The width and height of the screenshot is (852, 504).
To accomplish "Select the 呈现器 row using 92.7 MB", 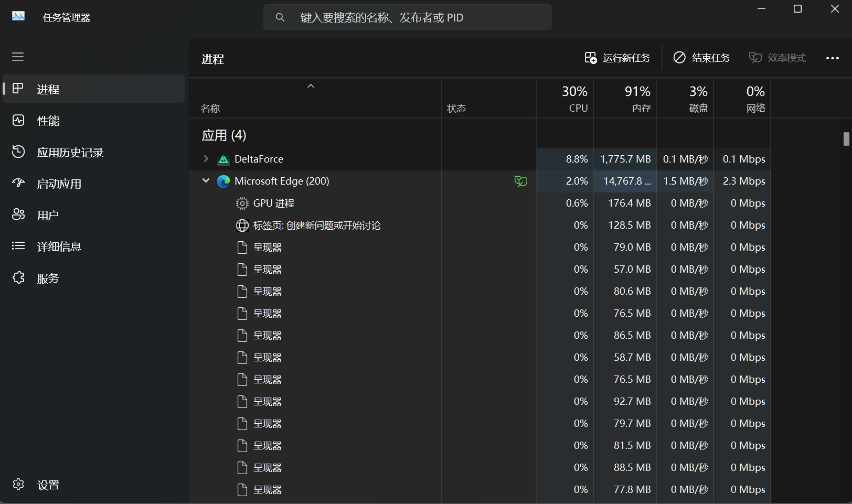I will click(480, 401).
